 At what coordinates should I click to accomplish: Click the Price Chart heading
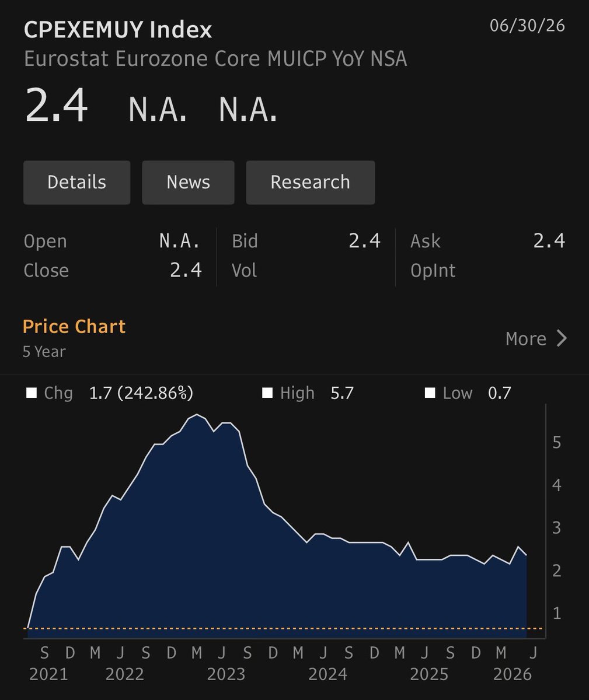[x=74, y=327]
